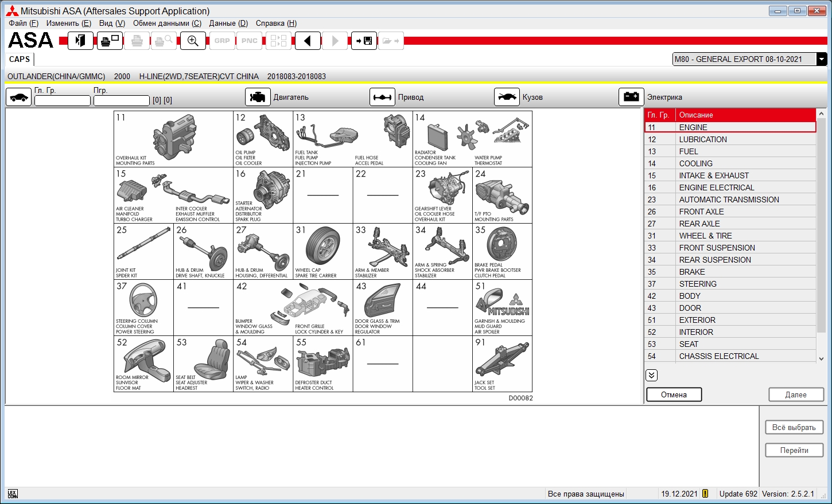Click the grid layout toolbar icon
This screenshot has height=504, width=832.
pos(278,41)
